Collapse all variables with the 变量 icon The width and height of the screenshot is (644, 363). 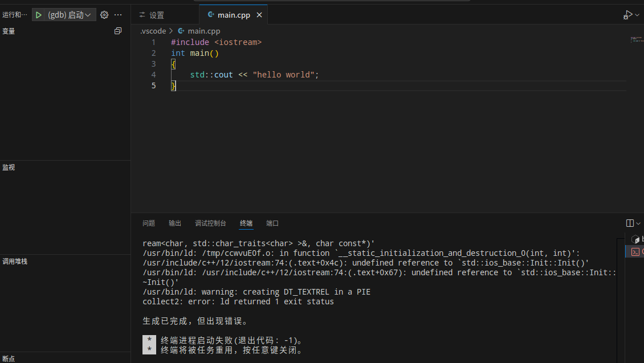(118, 31)
